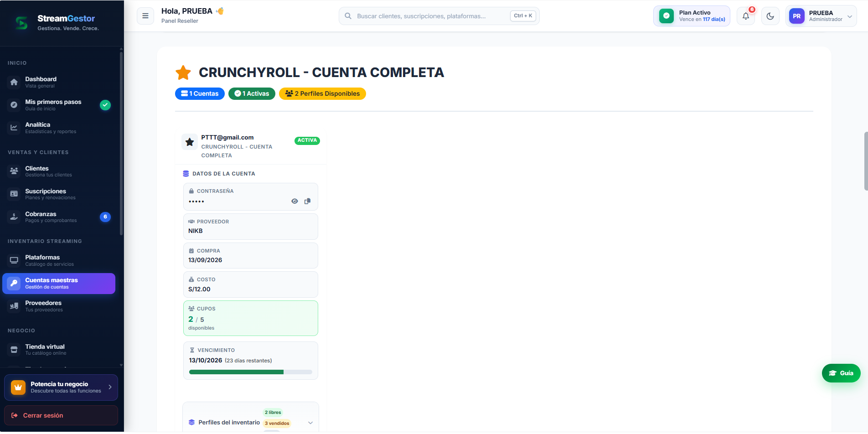Click the Ctrl + K shortcut hint

coord(523,16)
